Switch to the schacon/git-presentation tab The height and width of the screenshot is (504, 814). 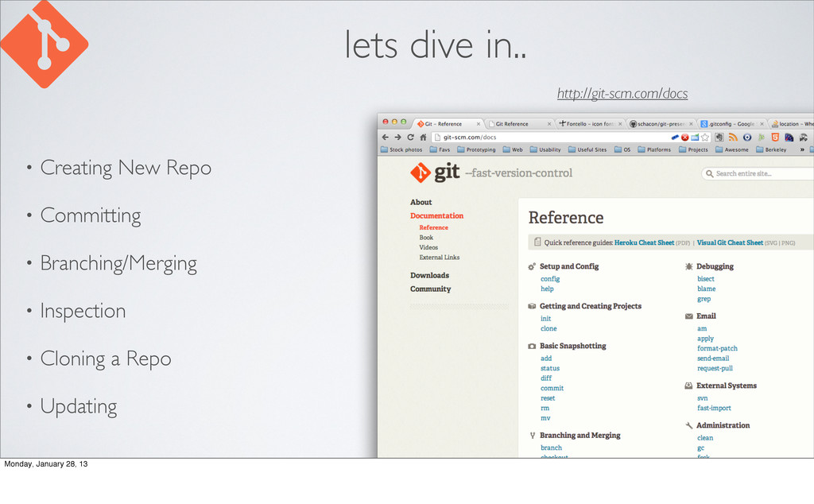click(661, 123)
